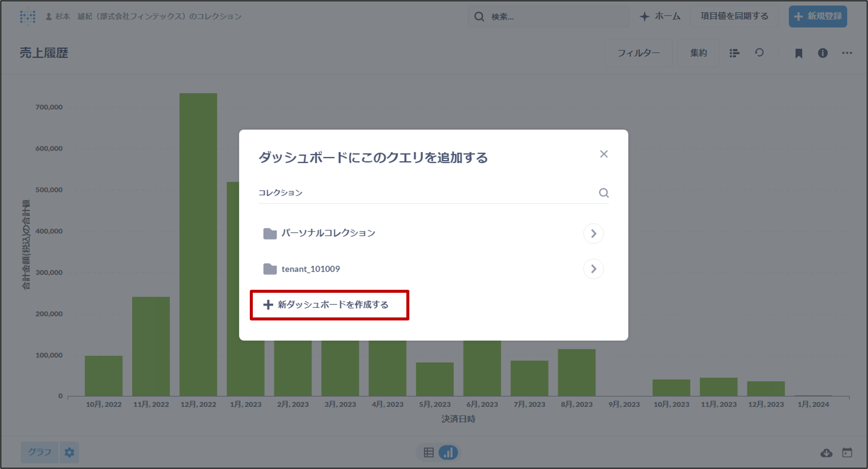Switch to table view toggle
The image size is (868, 469).
click(x=429, y=452)
